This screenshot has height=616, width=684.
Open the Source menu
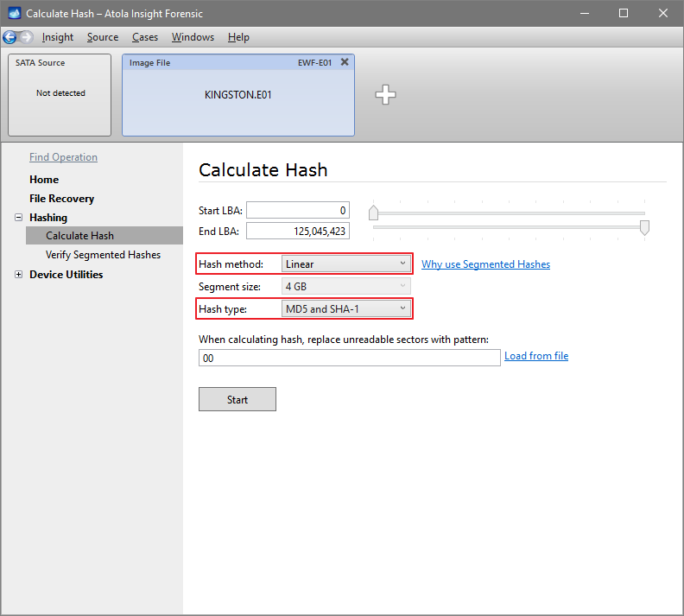103,37
